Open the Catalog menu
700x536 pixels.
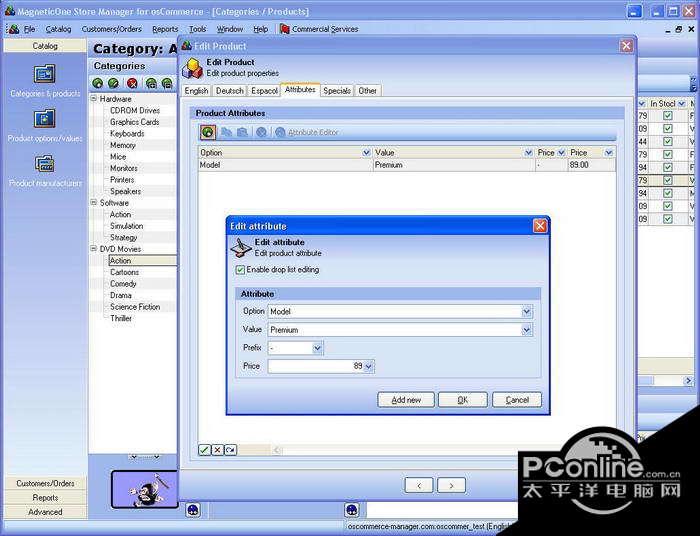[x=58, y=29]
